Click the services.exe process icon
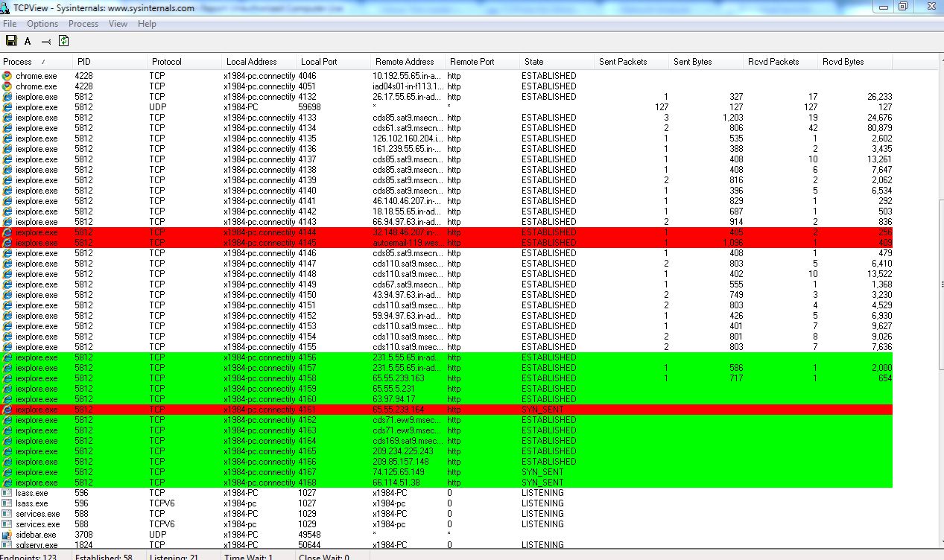This screenshot has width=944, height=560. click(x=7, y=514)
